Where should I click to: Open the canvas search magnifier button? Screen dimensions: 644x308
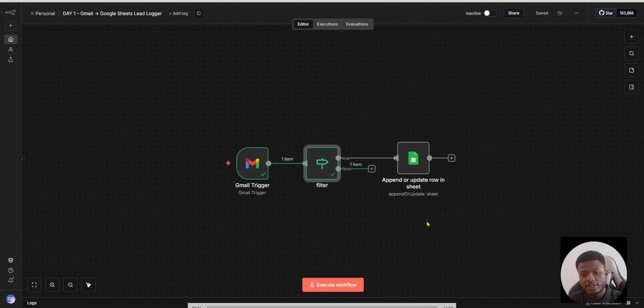(632, 53)
